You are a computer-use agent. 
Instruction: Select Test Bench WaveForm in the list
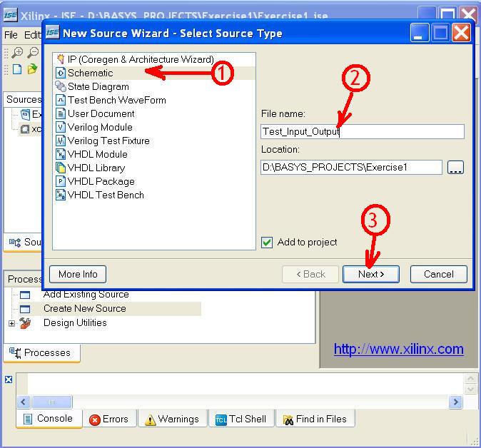(111, 100)
